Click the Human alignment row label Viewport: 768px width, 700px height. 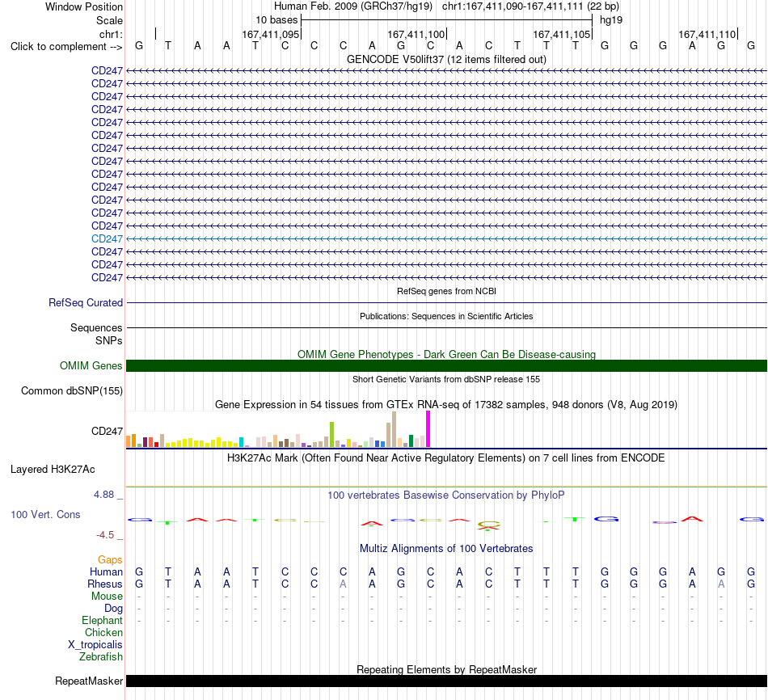pos(106,572)
